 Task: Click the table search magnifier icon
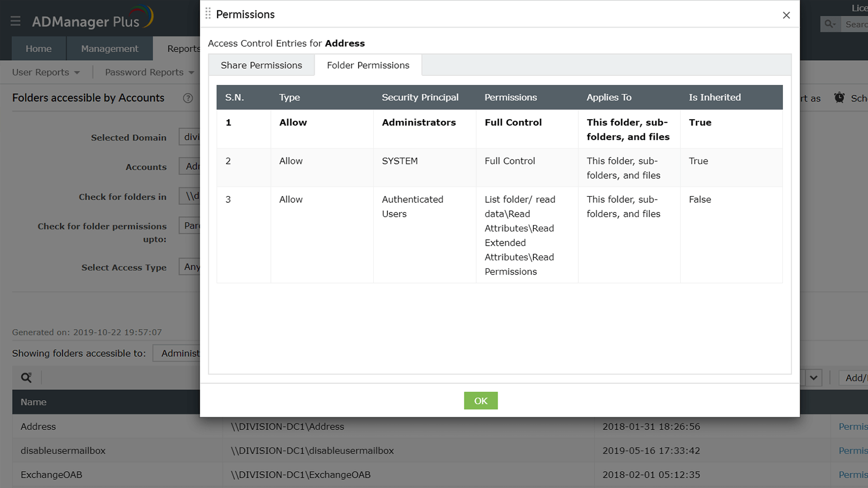click(x=26, y=377)
